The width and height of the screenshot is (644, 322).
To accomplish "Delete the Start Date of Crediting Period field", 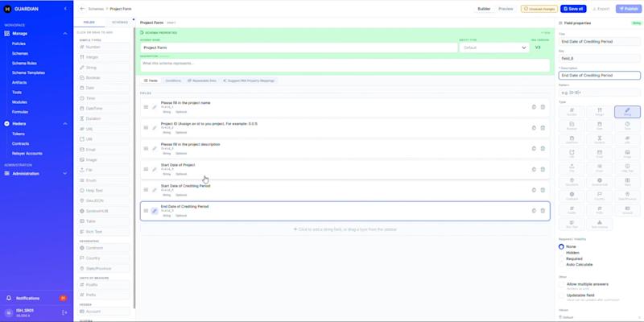I will point(543,190).
